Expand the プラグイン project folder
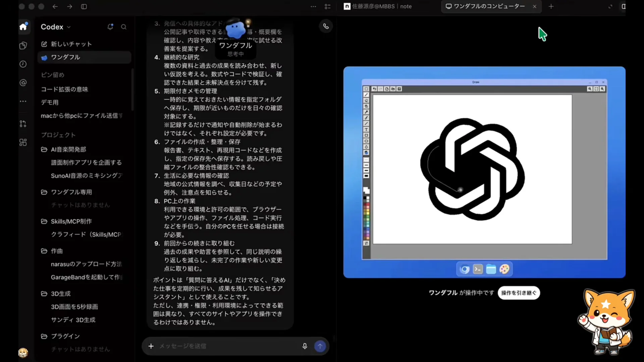This screenshot has height=362, width=644. click(x=60, y=336)
